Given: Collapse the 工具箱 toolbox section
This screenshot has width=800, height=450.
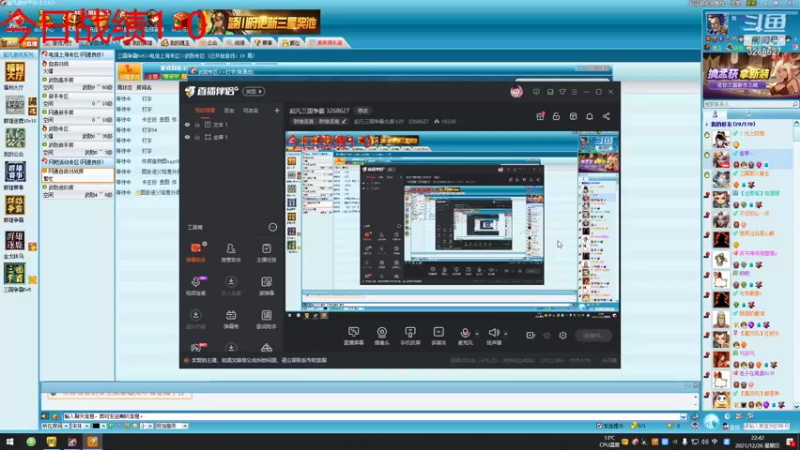Looking at the screenshot, I should (x=272, y=227).
